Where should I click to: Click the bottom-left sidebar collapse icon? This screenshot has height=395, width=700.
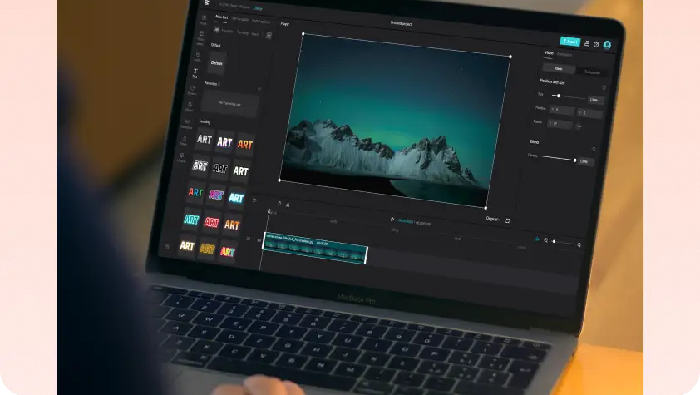click(167, 246)
